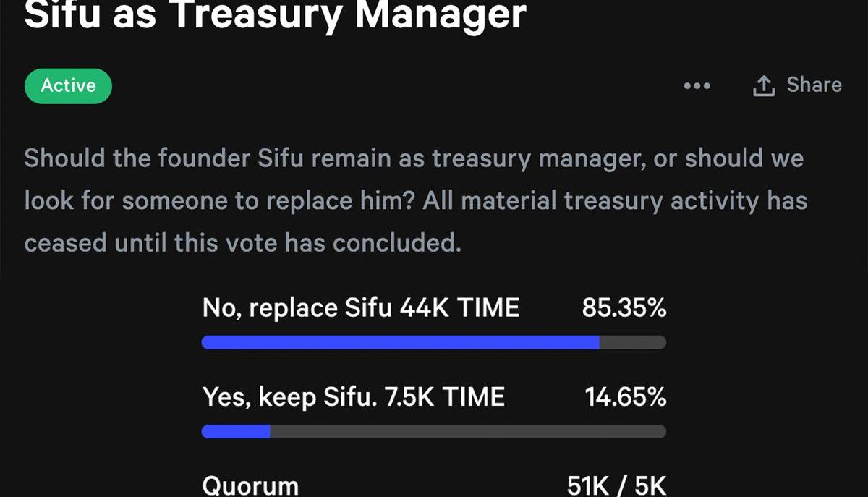This screenshot has height=497, width=868.
Task: Click the grey unfilled end of the "No, replace Sifu" bar
Action: click(x=632, y=342)
